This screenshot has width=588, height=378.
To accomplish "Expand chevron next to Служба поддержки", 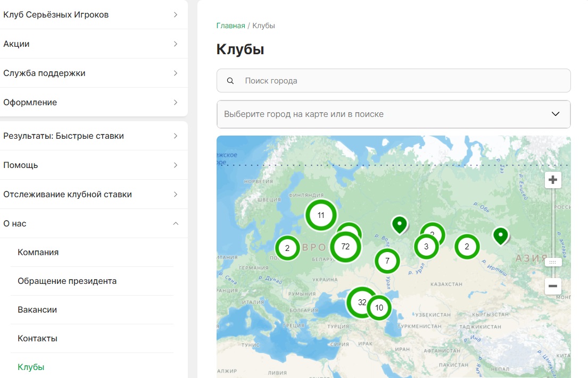I will coord(176,73).
